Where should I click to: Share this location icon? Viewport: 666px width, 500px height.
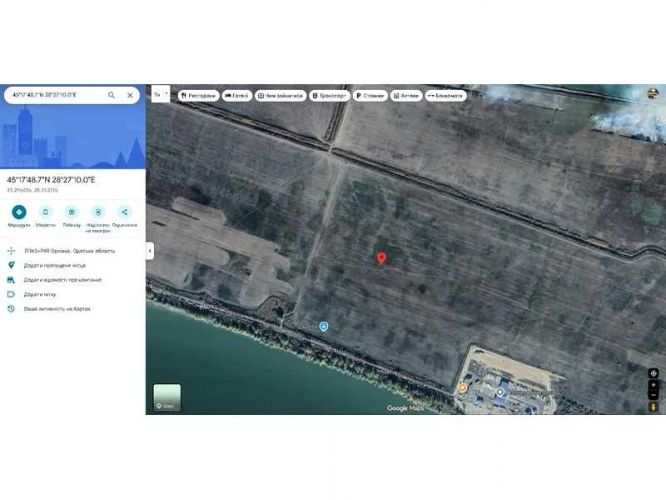[124, 212]
